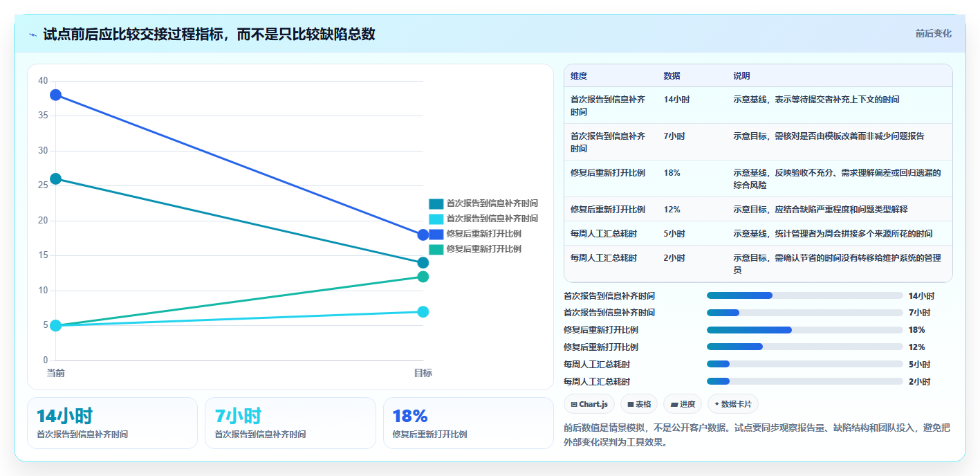Click the blue data point at 38 当前
The height and width of the screenshot is (476, 980).
tap(55, 95)
